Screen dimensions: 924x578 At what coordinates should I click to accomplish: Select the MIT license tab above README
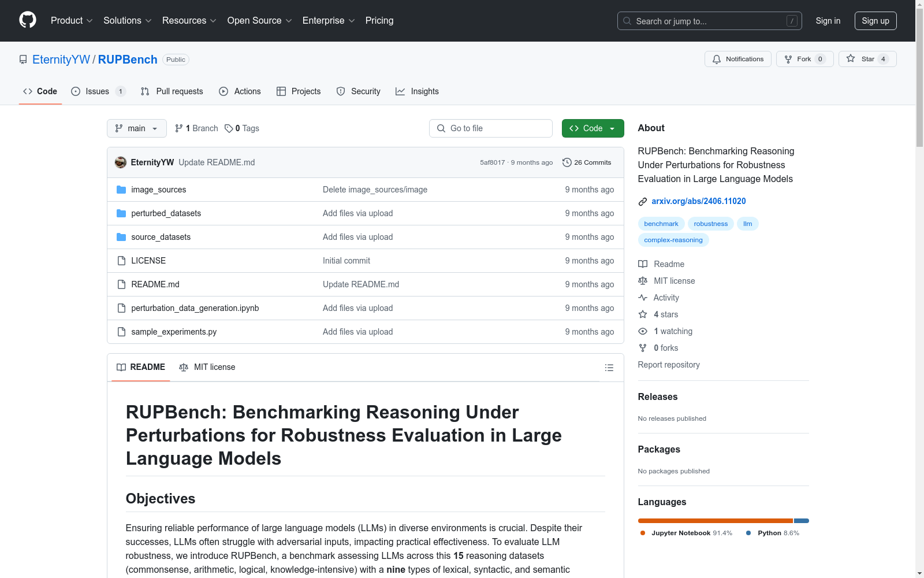(207, 367)
